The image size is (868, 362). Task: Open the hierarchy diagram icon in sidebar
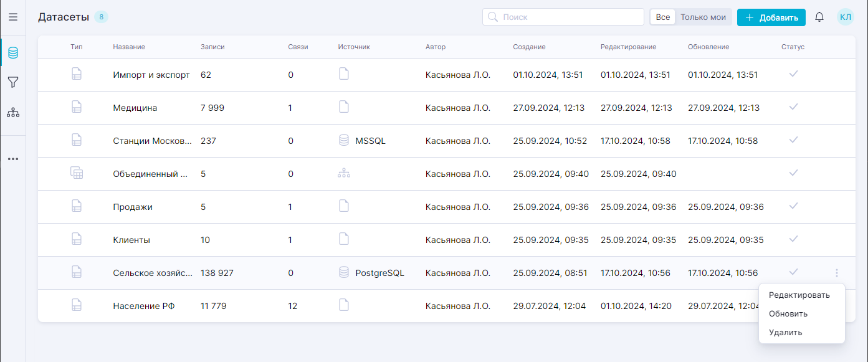pos(12,113)
